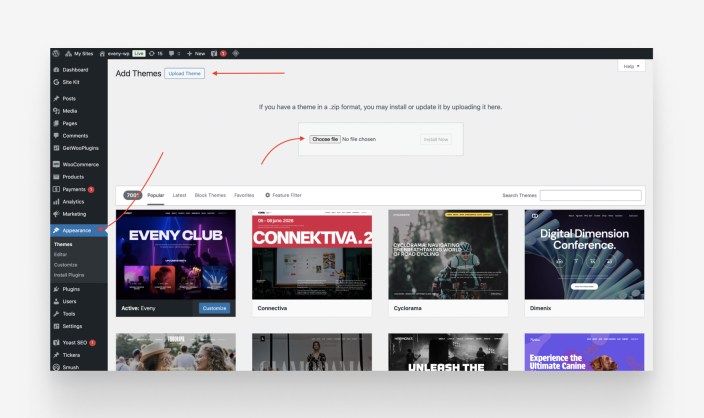Screen dimensions: 704x418
Task: Open the comments bubble in admin bar
Action: pyautogui.click(x=172, y=53)
